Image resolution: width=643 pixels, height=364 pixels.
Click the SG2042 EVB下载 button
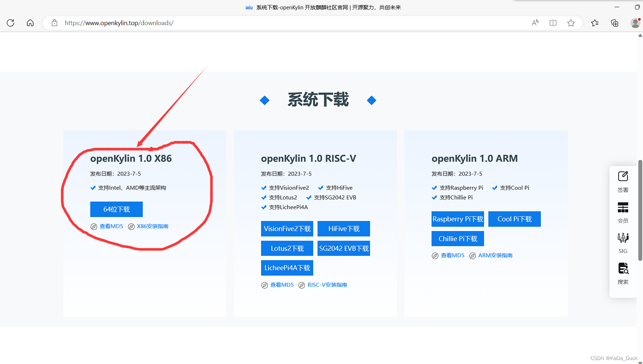pos(344,248)
